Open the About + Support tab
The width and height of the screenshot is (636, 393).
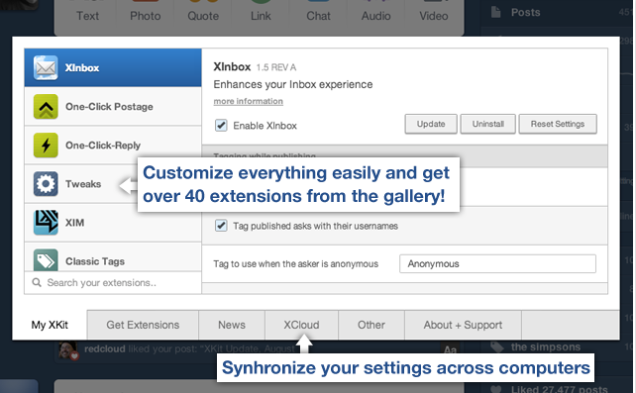point(463,325)
